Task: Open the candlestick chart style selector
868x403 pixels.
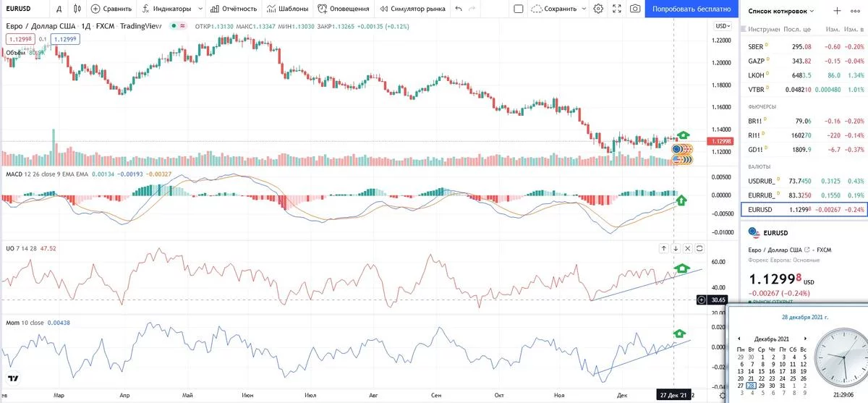Action: [x=77, y=9]
